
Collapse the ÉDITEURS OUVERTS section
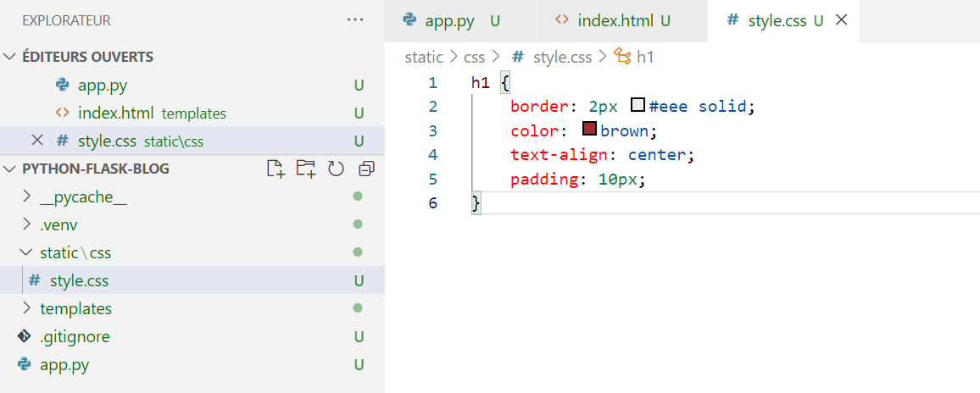pyautogui.click(x=10, y=57)
